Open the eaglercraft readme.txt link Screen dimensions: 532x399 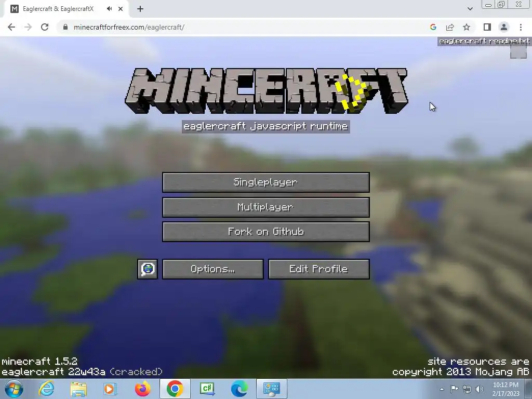(x=484, y=41)
